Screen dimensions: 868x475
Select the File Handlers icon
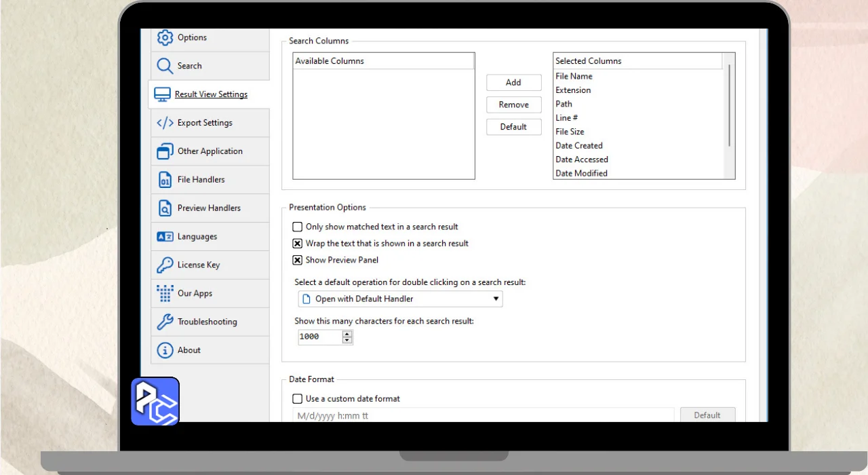(x=165, y=180)
